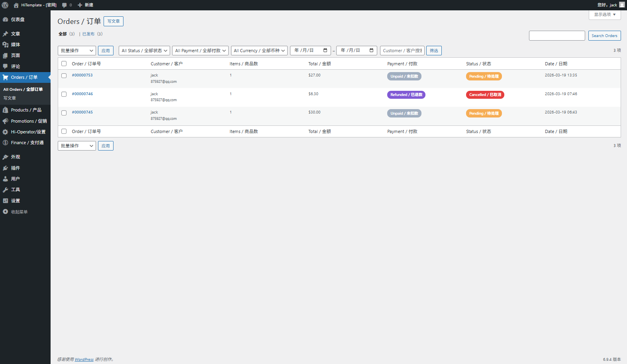627x364 pixels.
Task: Open calendar picker in start date field
Action: coord(325,51)
